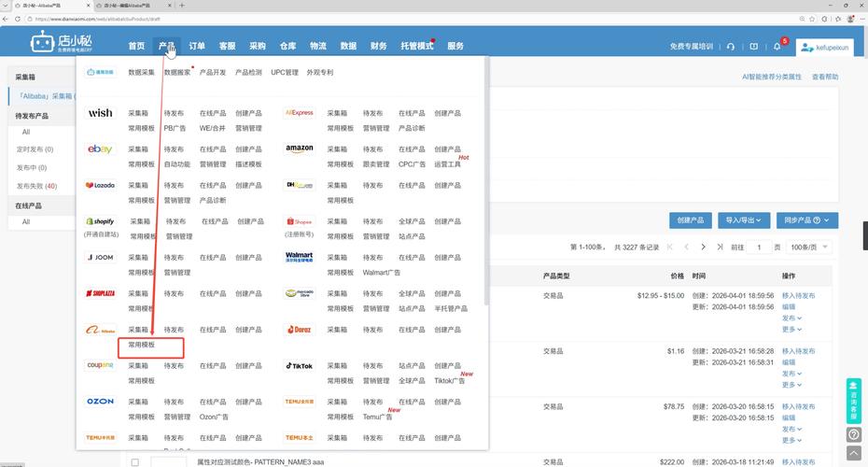Click 移入待发布 in the $12.95 row
The width and height of the screenshot is (868, 467).
[798, 296]
